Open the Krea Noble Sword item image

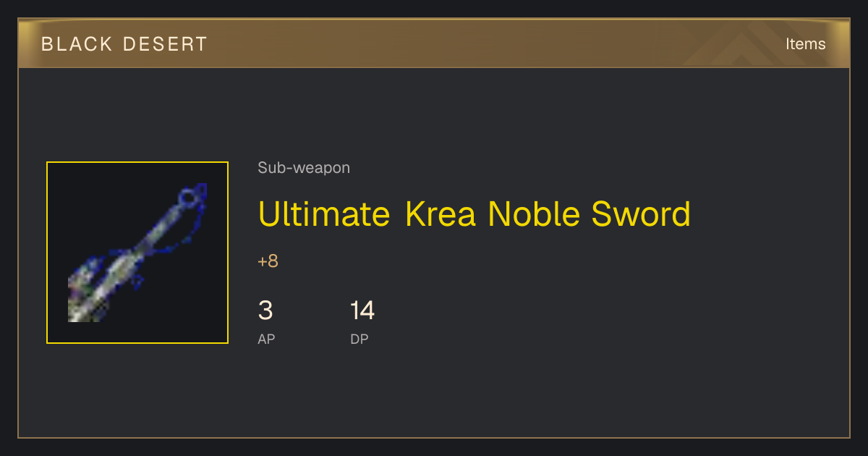pos(137,253)
